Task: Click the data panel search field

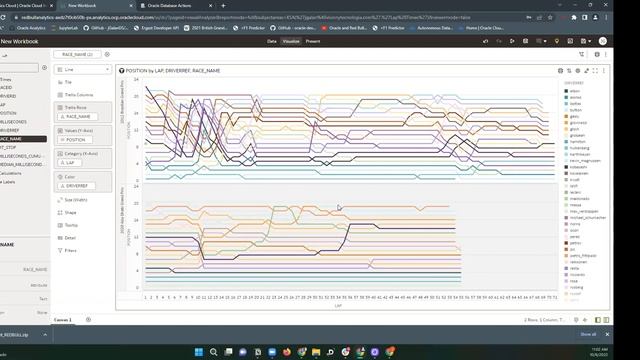Action: point(19,68)
